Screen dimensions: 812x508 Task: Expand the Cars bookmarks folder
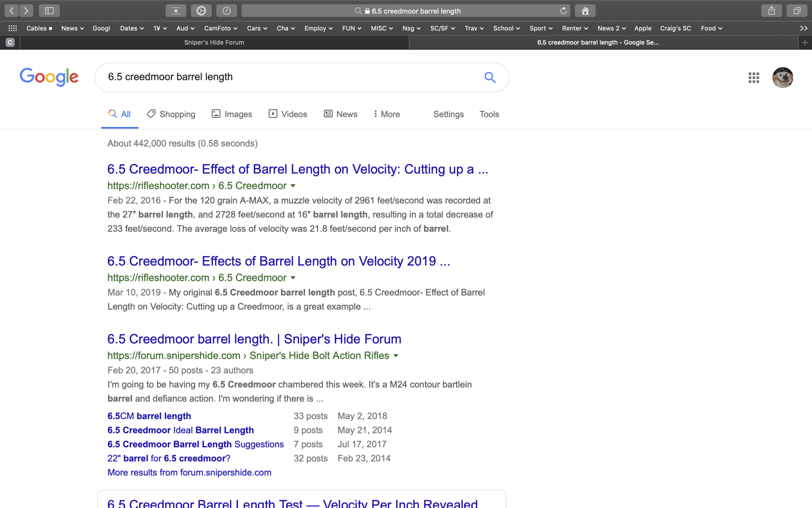coord(257,28)
